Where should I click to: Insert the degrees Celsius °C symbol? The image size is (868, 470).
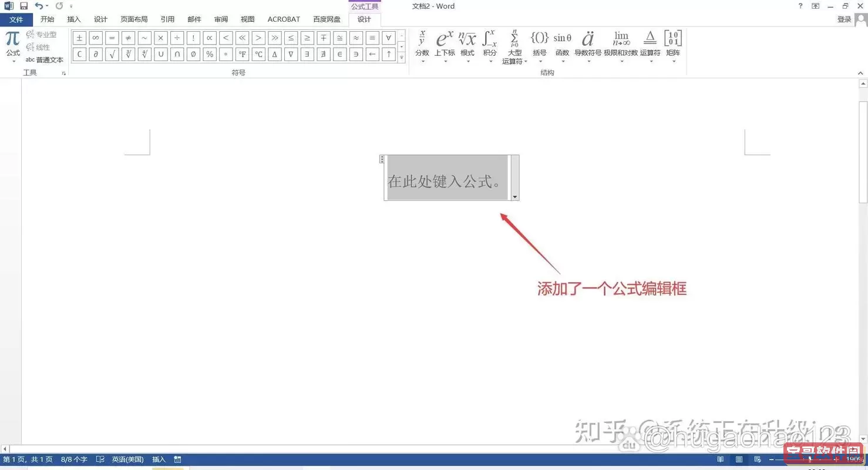click(258, 55)
